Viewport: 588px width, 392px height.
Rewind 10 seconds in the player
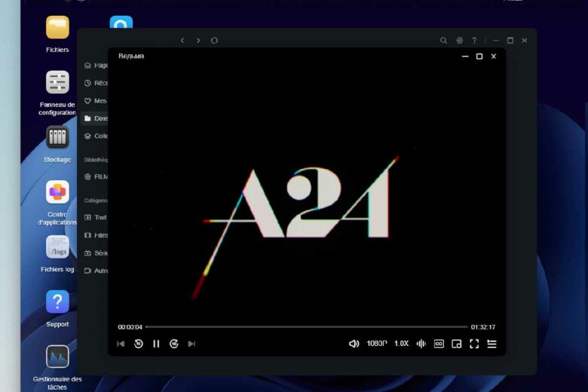[x=139, y=344]
